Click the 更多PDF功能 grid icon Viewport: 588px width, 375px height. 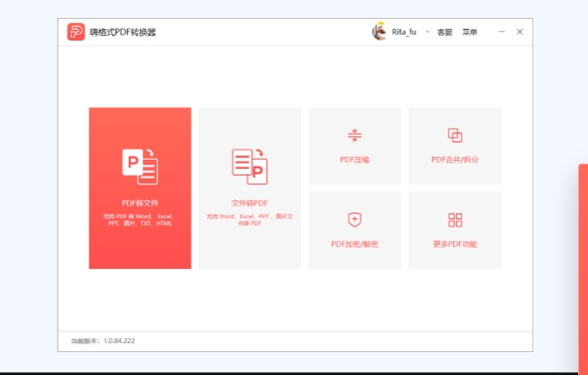[x=455, y=220]
